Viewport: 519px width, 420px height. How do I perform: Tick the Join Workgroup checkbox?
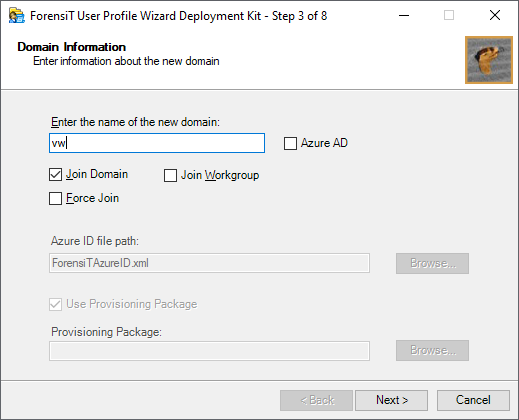tap(170, 175)
